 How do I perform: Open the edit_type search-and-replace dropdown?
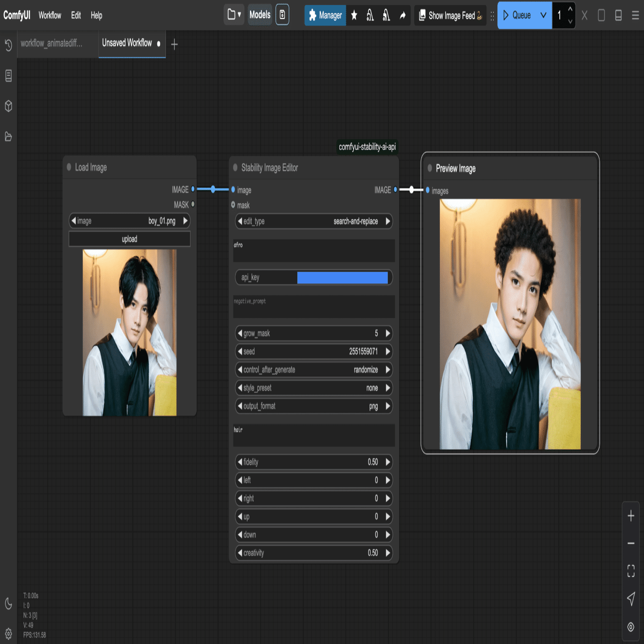point(314,221)
